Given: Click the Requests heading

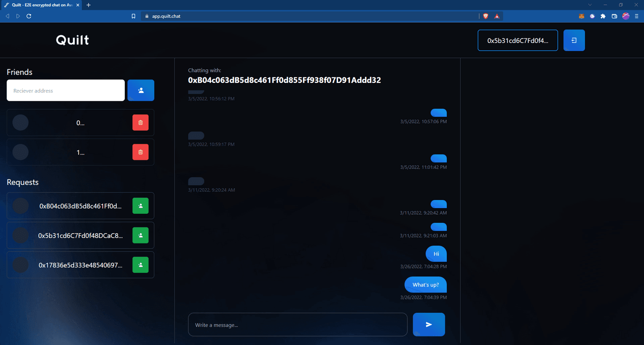Looking at the screenshot, I should (x=23, y=182).
